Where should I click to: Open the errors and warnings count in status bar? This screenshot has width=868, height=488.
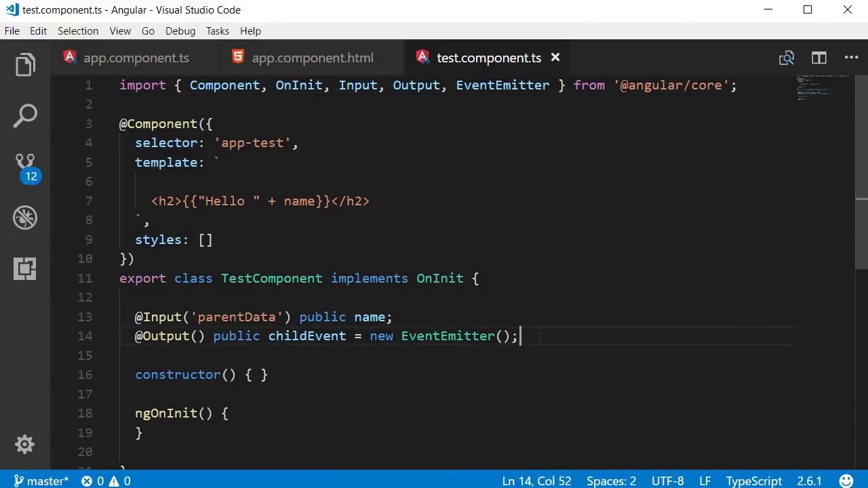pos(106,481)
